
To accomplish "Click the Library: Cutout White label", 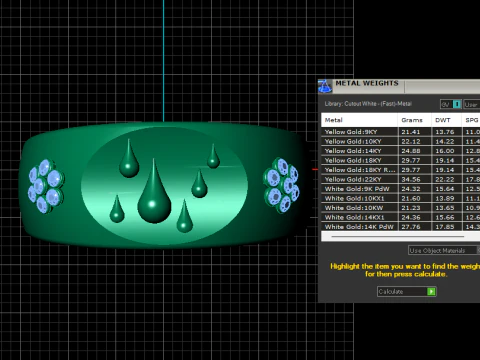I will tap(368, 104).
